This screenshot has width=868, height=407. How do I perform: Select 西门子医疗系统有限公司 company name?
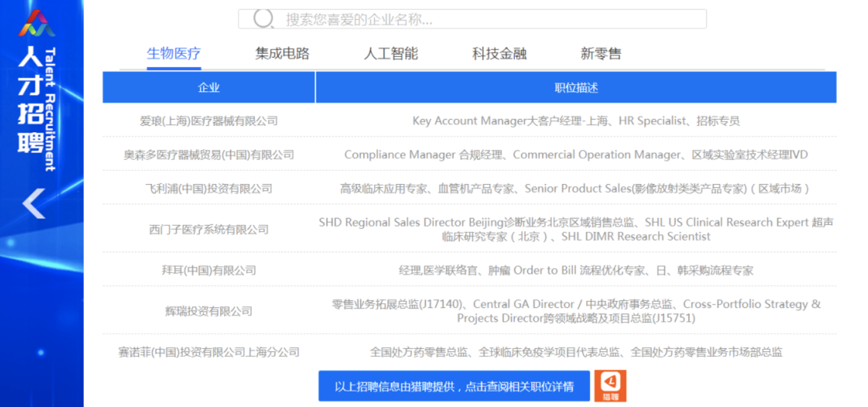pyautogui.click(x=209, y=229)
